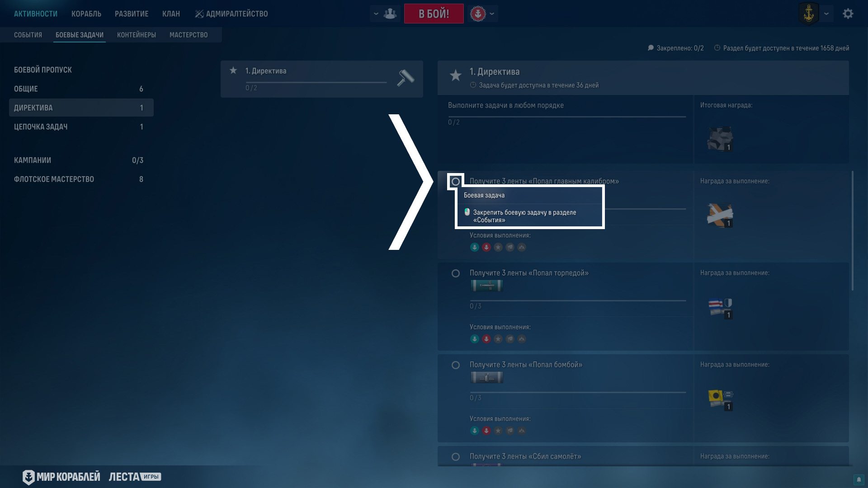
Task: Expand the player profile dropdown arrow
Action: coord(826,14)
